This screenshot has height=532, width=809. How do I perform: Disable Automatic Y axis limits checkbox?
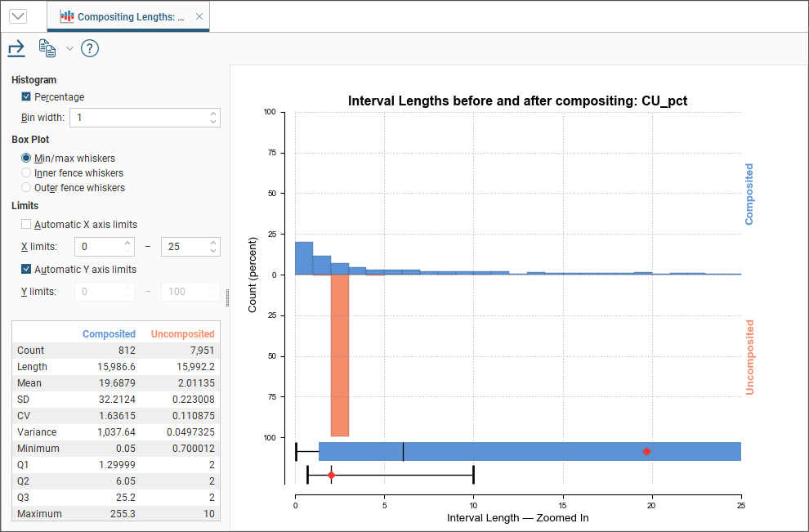pyautogui.click(x=26, y=269)
